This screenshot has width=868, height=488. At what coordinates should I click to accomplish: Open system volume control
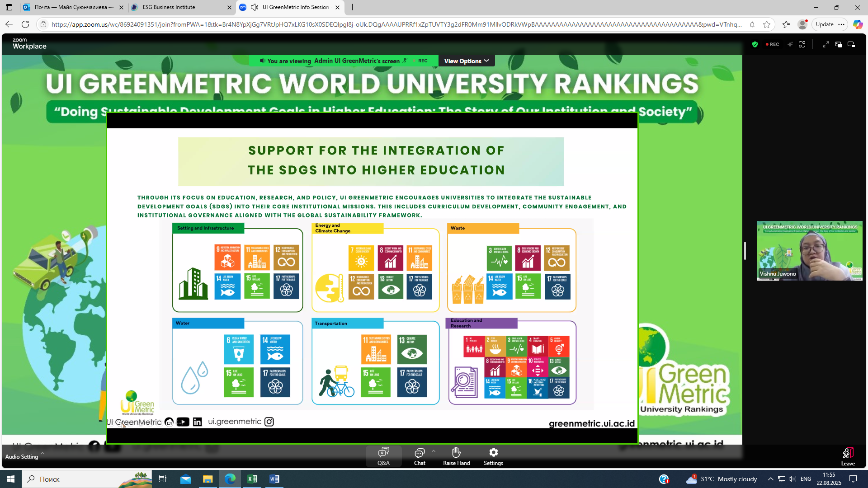click(792, 479)
